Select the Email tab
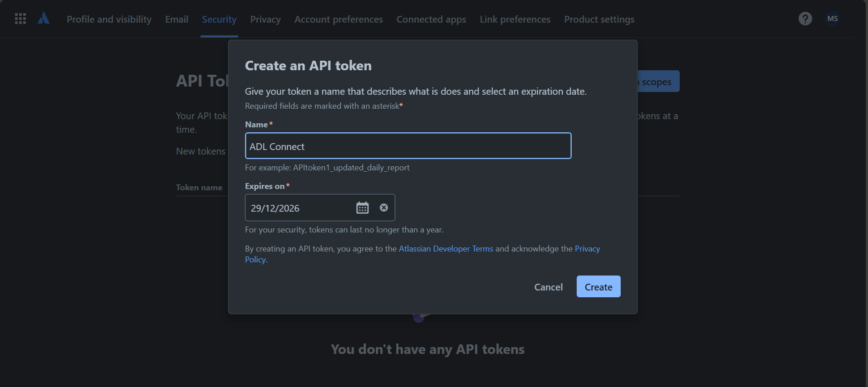 click(177, 19)
